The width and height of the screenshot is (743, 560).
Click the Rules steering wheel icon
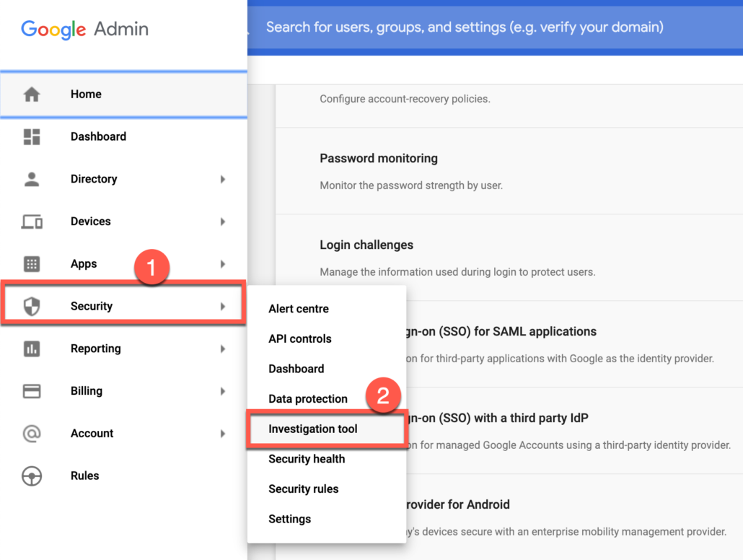point(32,476)
